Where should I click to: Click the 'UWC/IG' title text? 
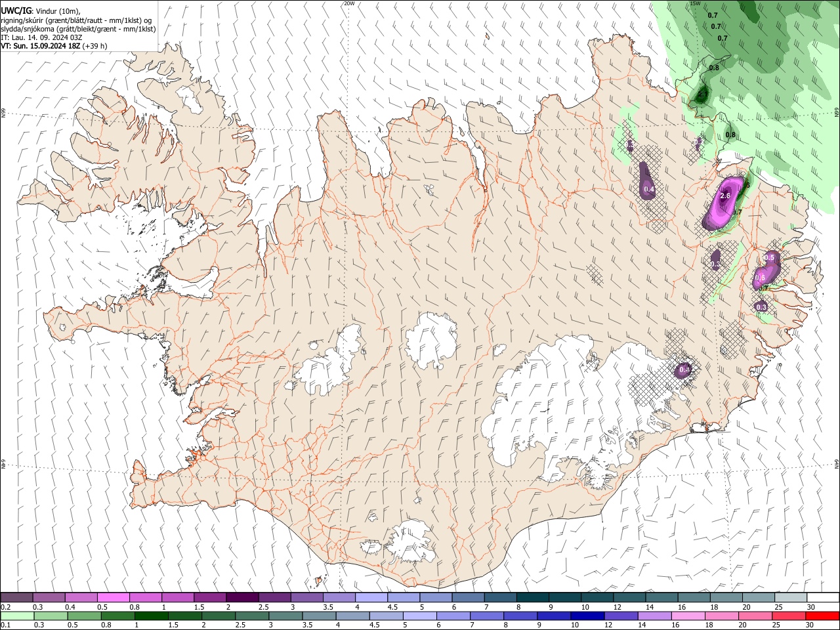[x=16, y=12]
